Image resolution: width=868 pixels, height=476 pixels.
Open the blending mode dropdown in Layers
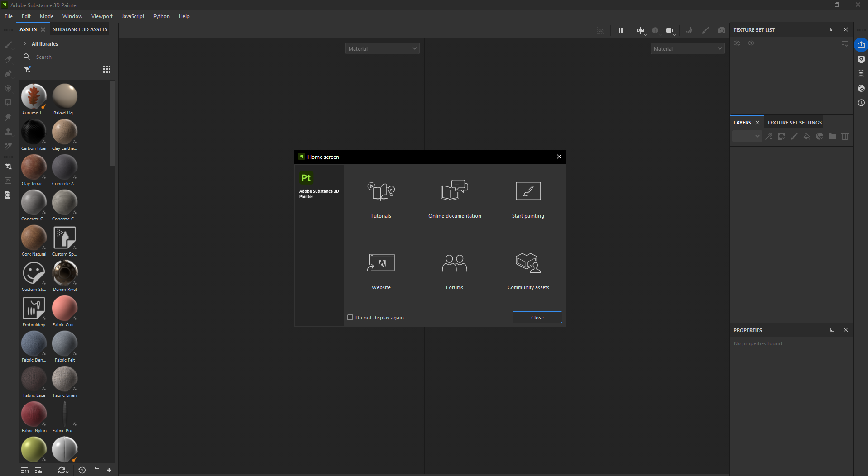(747, 136)
